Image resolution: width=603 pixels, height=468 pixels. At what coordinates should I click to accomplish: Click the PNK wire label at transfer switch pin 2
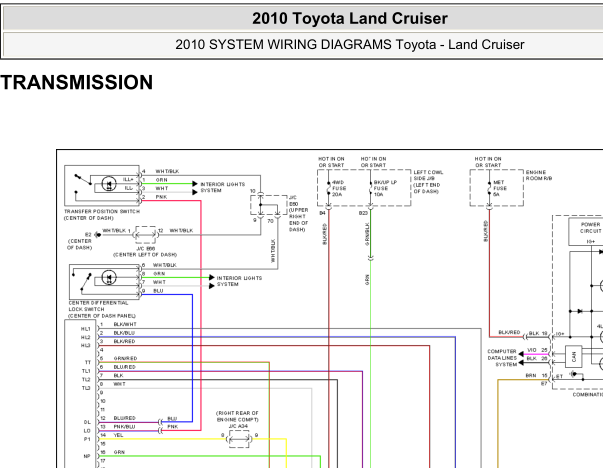click(161, 197)
